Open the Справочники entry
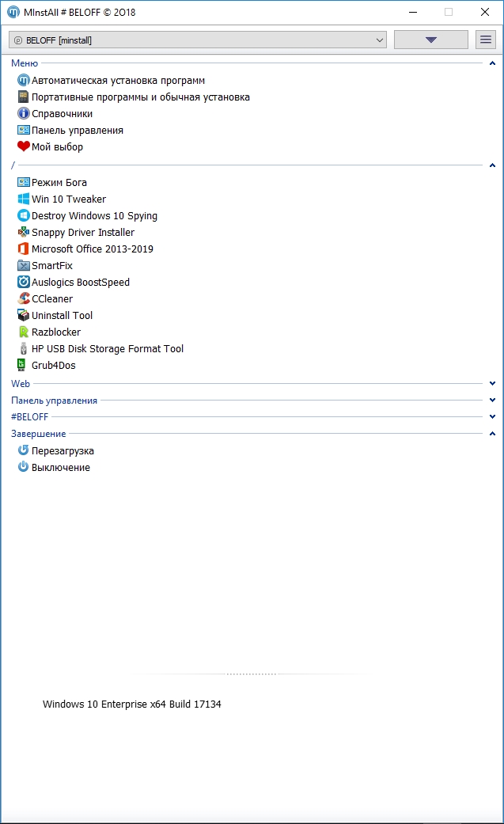Screen dimensions: 504x824 [62, 113]
